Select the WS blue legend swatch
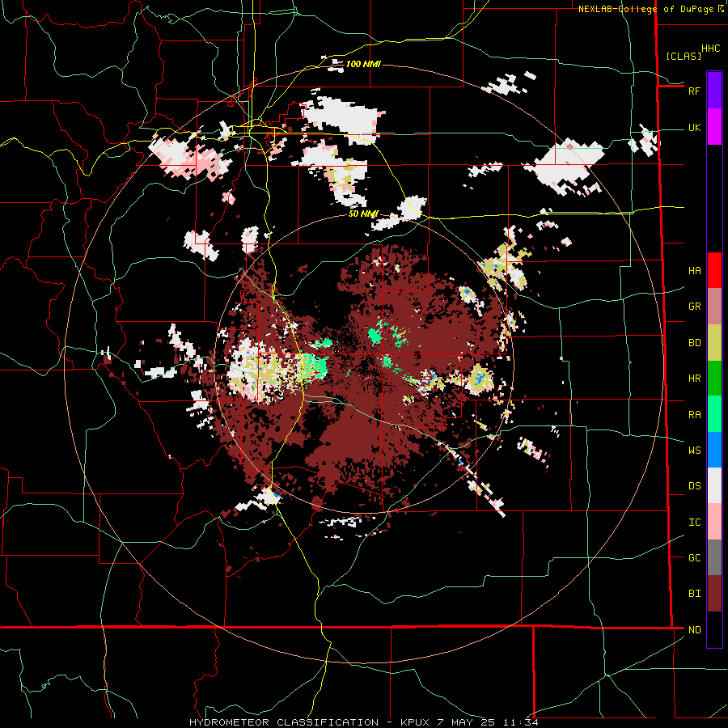Viewport: 728px width, 728px height. [714, 450]
